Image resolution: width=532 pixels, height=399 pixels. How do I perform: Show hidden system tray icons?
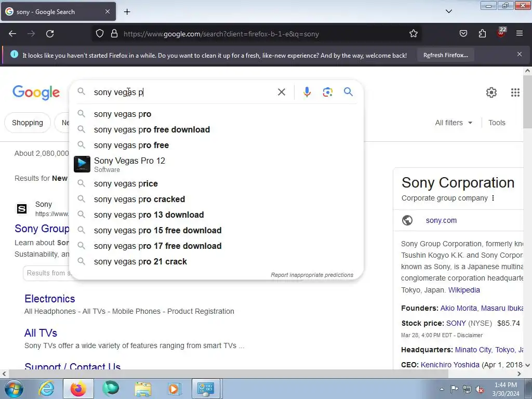pyautogui.click(x=442, y=389)
